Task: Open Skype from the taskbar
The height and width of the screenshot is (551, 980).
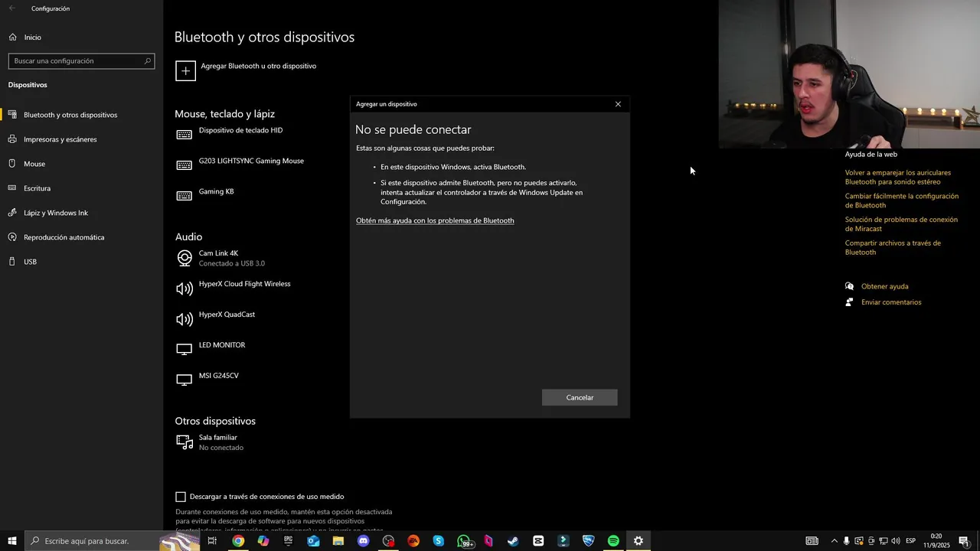Action: pyautogui.click(x=438, y=541)
